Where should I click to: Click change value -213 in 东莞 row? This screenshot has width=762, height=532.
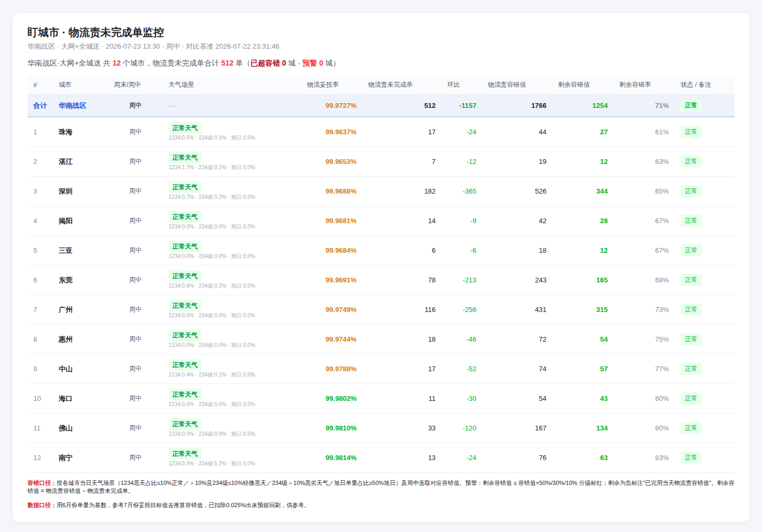469,280
